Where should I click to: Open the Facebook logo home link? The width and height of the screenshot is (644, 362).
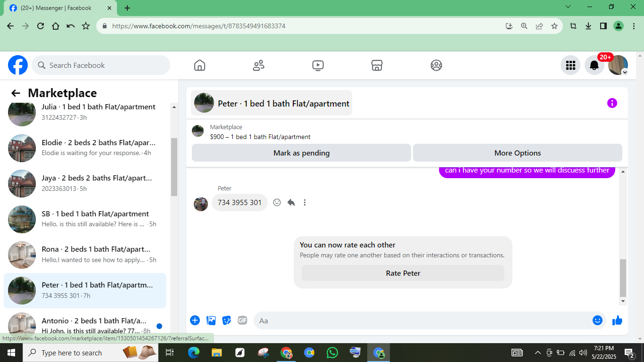pos(18,65)
